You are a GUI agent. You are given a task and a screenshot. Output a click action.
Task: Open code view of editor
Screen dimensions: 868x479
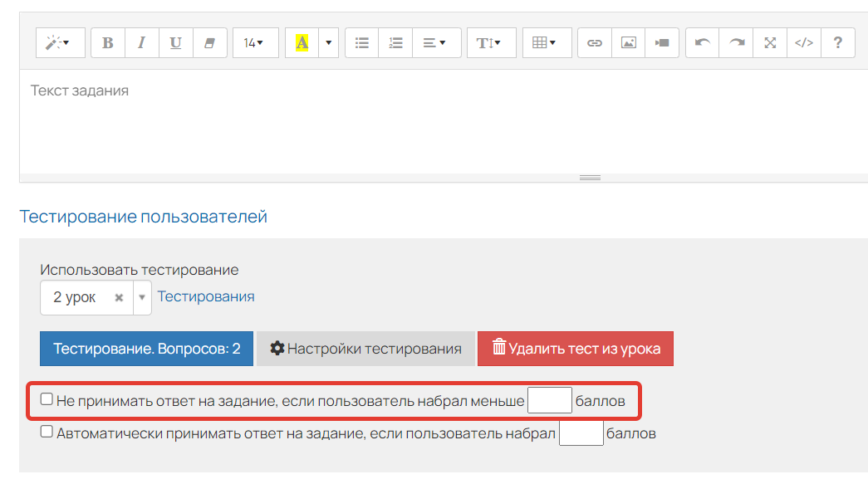[804, 42]
